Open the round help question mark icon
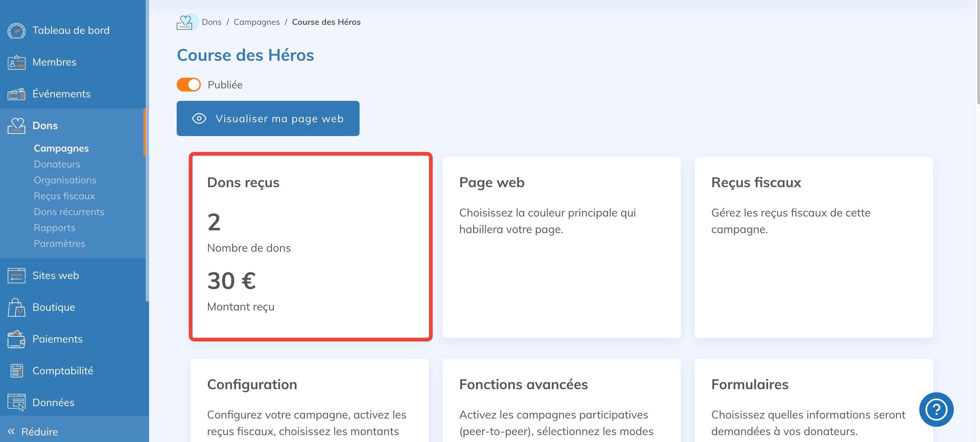The width and height of the screenshot is (980, 442). pyautogui.click(x=936, y=409)
